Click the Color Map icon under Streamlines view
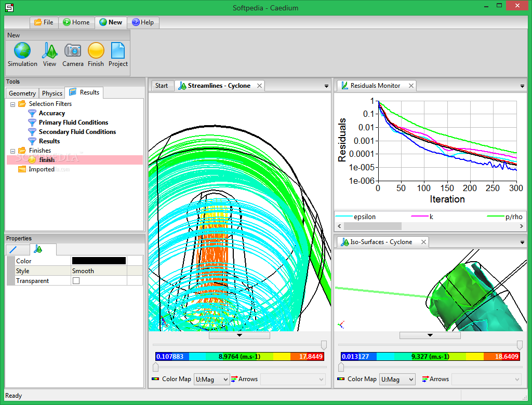This screenshot has width=532, height=405. [155, 379]
